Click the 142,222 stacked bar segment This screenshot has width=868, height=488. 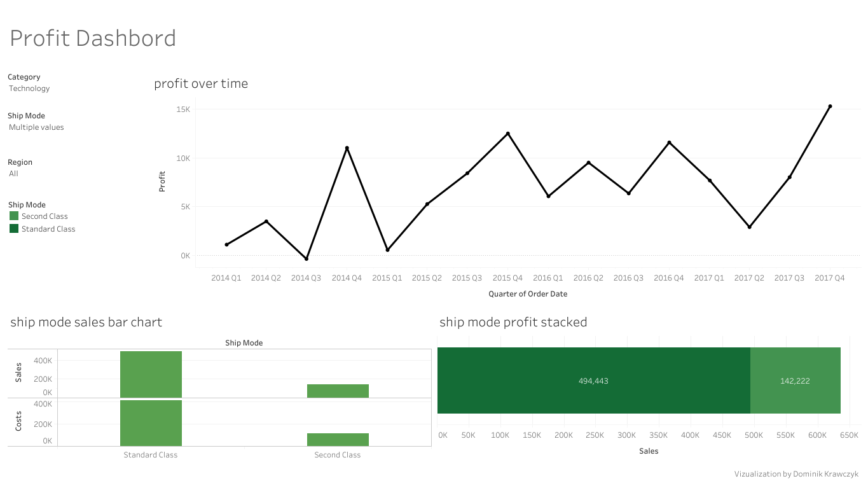pos(795,380)
